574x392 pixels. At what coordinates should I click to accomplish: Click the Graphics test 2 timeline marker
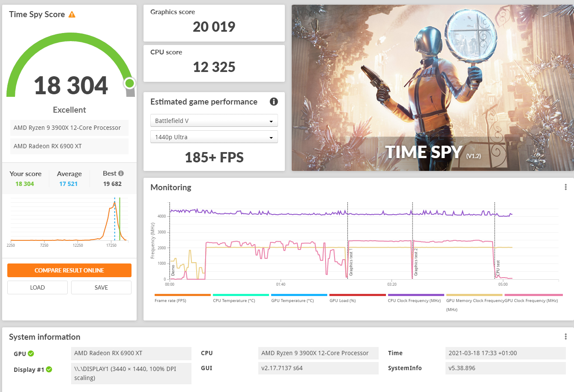pos(416,262)
